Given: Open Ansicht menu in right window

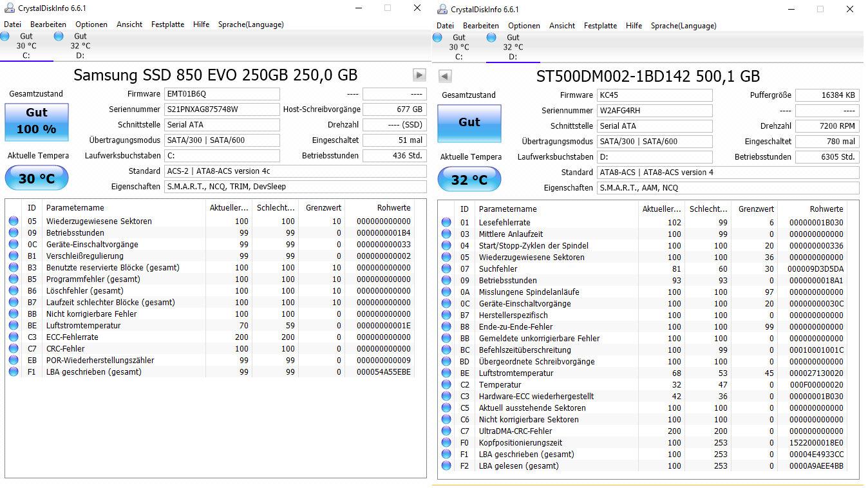Looking at the screenshot, I should [x=562, y=26].
